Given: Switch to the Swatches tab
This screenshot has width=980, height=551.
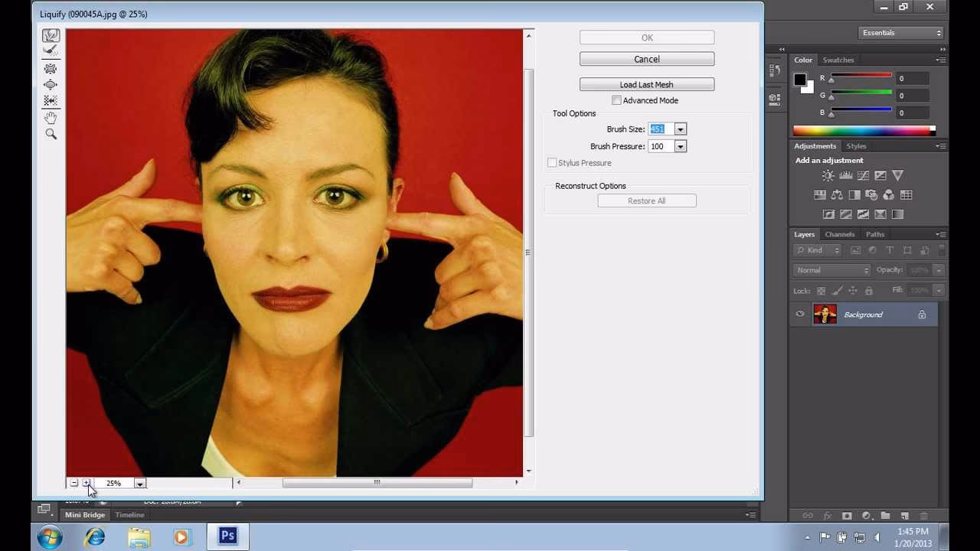Looking at the screenshot, I should (x=838, y=60).
